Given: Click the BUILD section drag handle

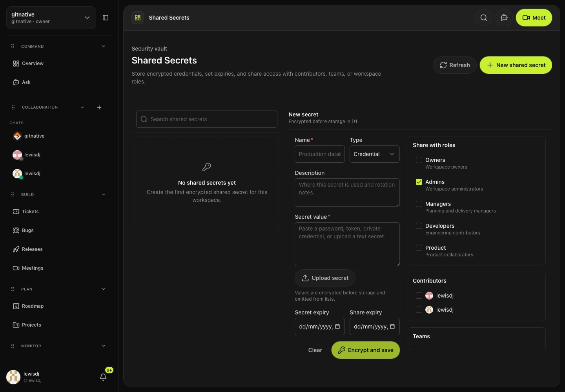Looking at the screenshot, I should point(13,194).
